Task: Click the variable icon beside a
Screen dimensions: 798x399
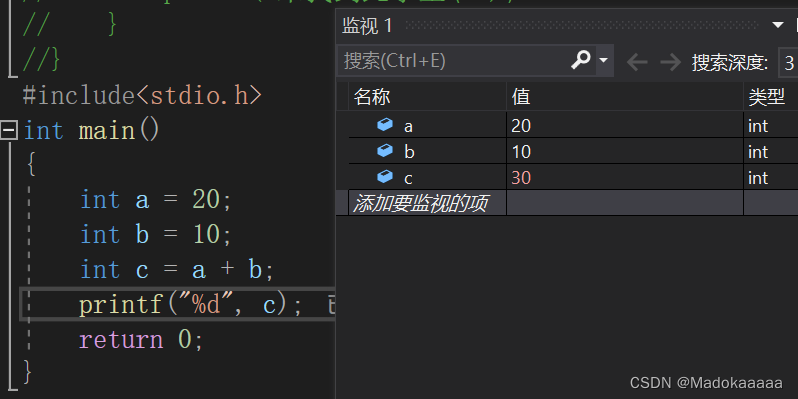Action: pyautogui.click(x=385, y=124)
